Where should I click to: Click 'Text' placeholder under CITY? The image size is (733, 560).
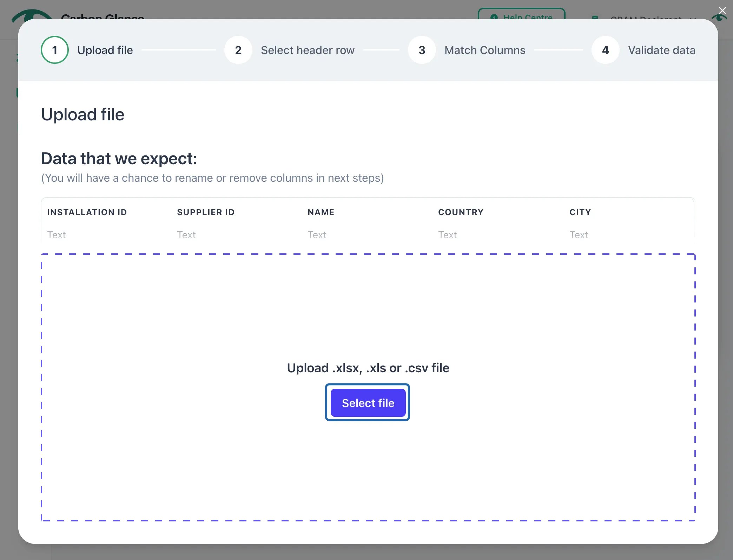(579, 235)
